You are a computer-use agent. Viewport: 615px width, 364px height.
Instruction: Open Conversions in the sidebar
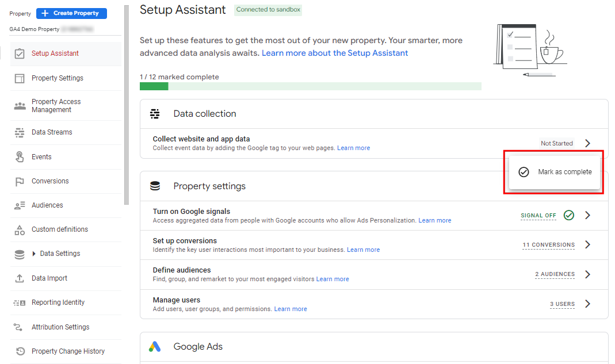pyautogui.click(x=66, y=181)
